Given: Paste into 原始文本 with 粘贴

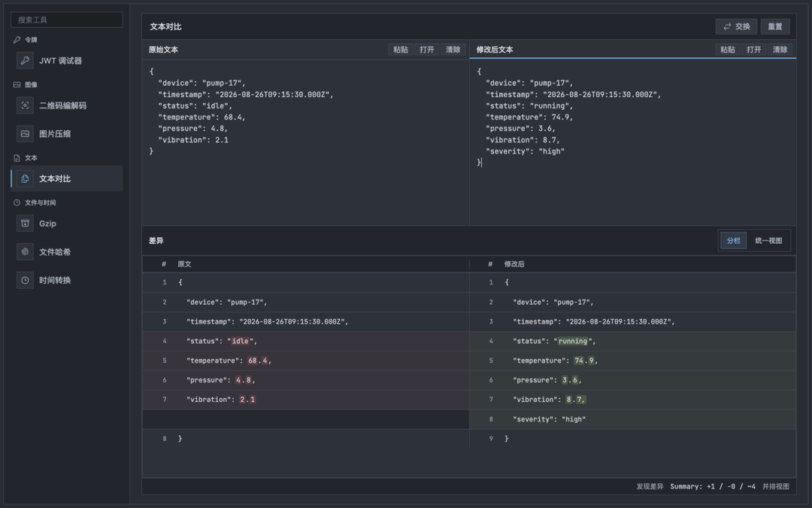Looking at the screenshot, I should pos(400,50).
